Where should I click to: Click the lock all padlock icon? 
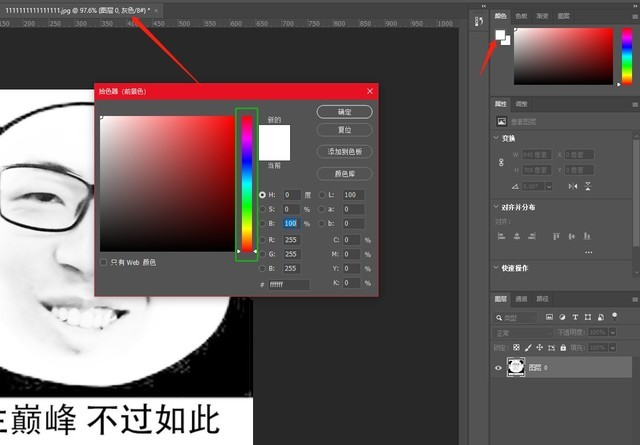pos(563,348)
